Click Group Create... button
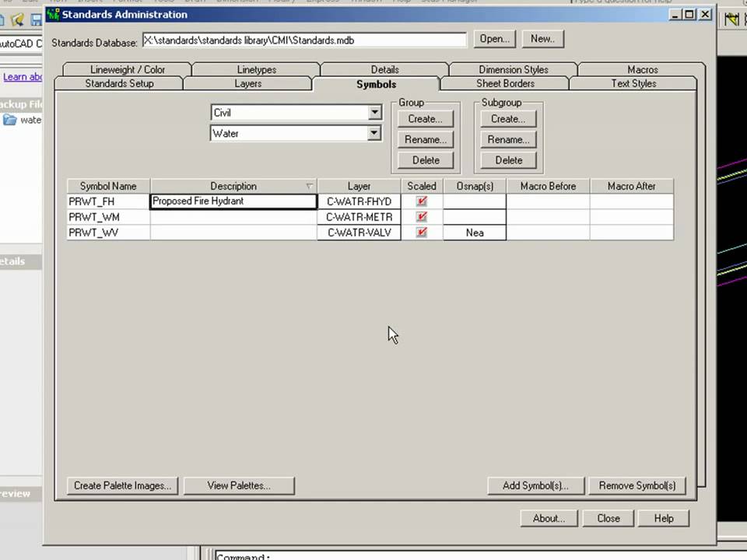Image resolution: width=747 pixels, height=560 pixels. tap(426, 118)
